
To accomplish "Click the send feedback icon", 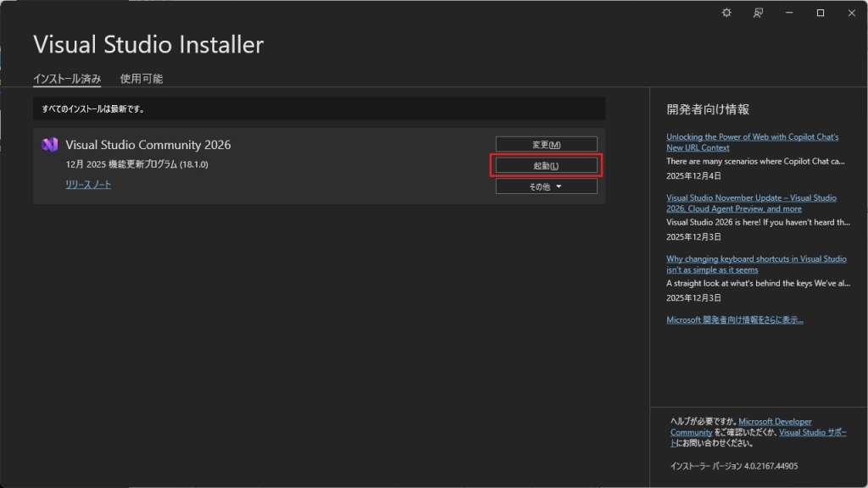I will 759,13.
